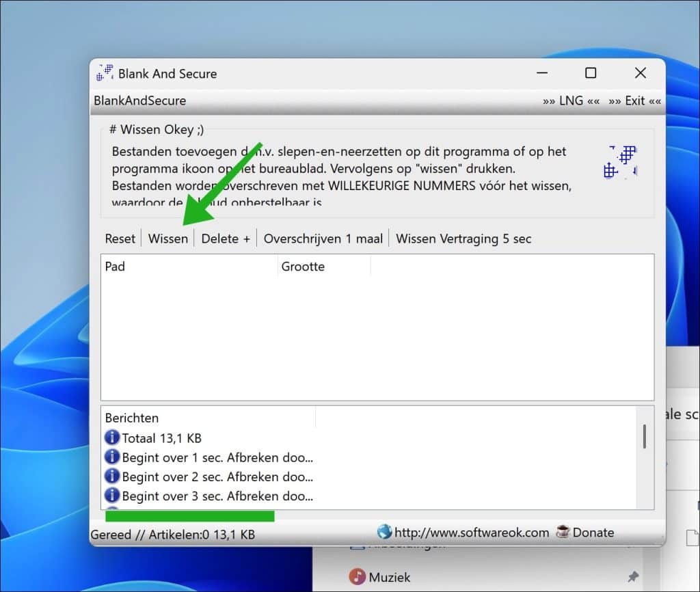Select the message 'Begint over 2 sec. Afbreken doo...'
700x592 pixels.
(x=217, y=477)
